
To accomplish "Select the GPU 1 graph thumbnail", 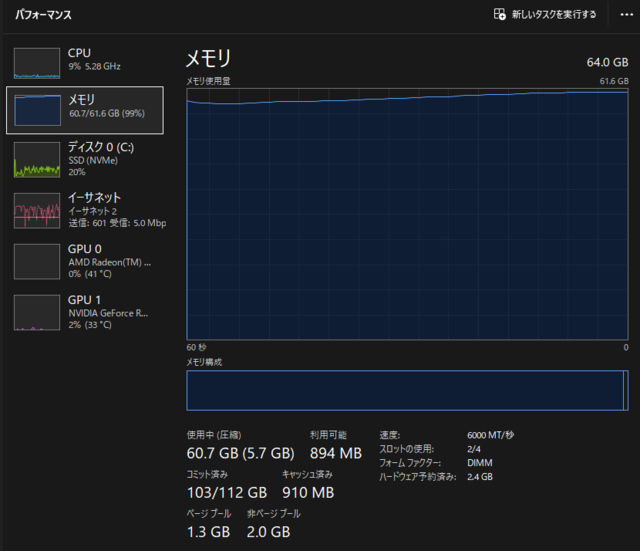I will (x=37, y=313).
